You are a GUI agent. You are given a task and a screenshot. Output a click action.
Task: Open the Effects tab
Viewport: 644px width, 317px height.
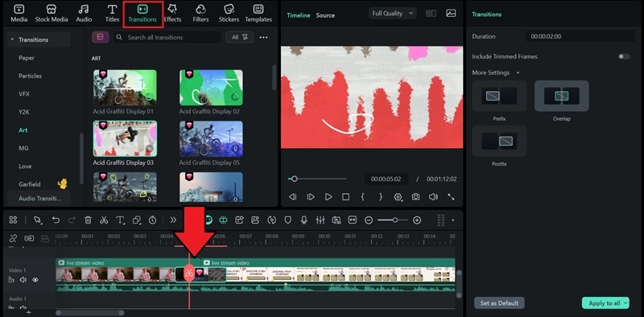[172, 14]
